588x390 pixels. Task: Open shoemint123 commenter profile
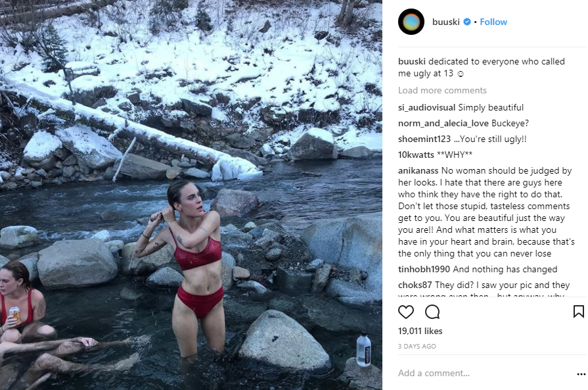[x=424, y=139]
